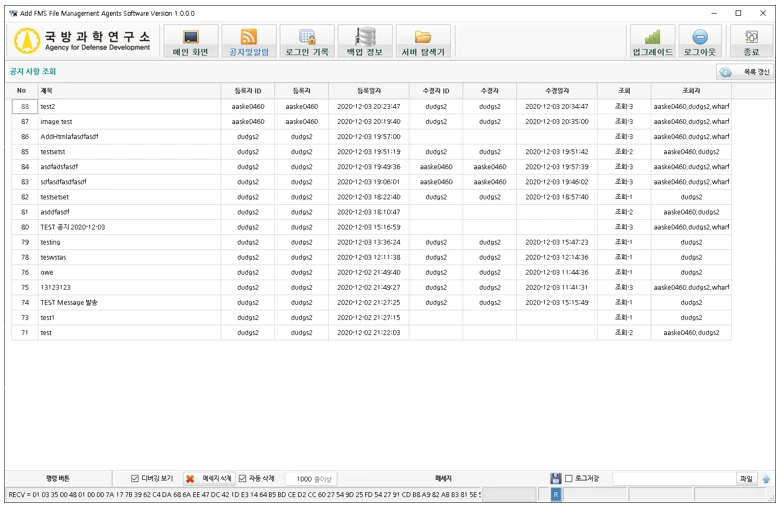Select the row titled sdfasdfasdfasdf
Viewport: 781px width, 509px height.
coord(371,182)
